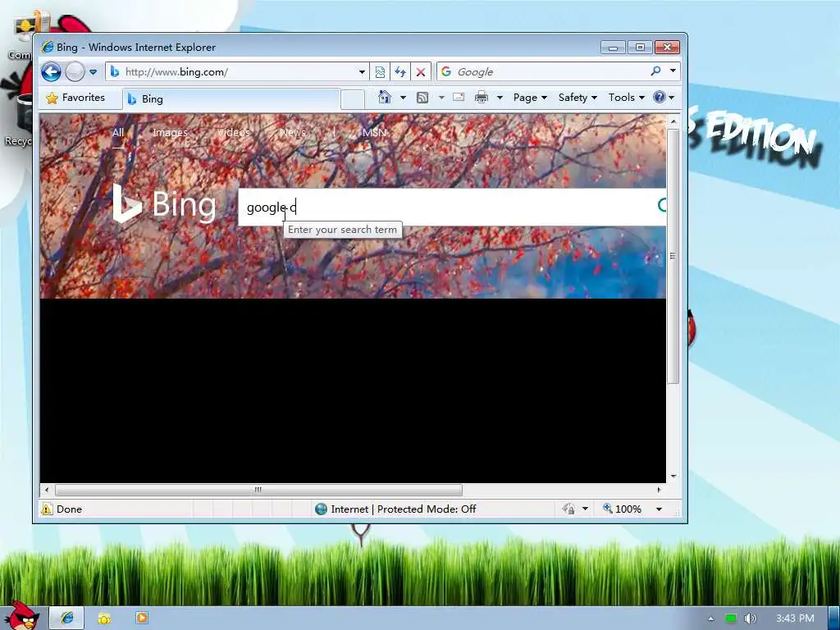This screenshot has width=840, height=630.
Task: Click the scroll down arrow
Action: (673, 477)
